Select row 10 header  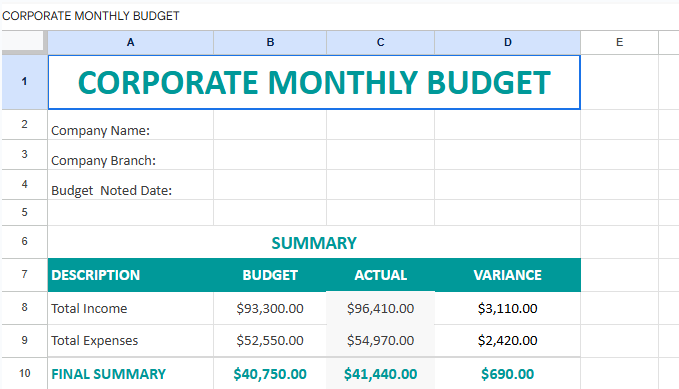(24, 373)
